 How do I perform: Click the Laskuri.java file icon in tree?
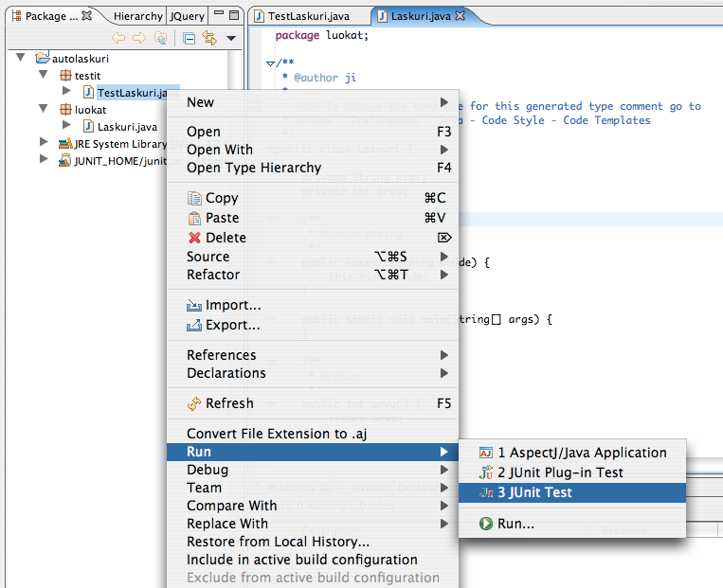[x=88, y=126]
